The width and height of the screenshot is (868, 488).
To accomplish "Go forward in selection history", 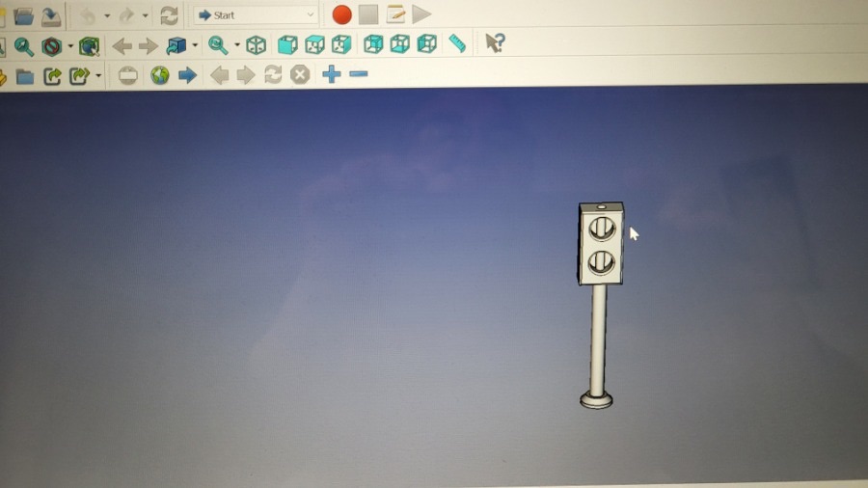I will [149, 46].
